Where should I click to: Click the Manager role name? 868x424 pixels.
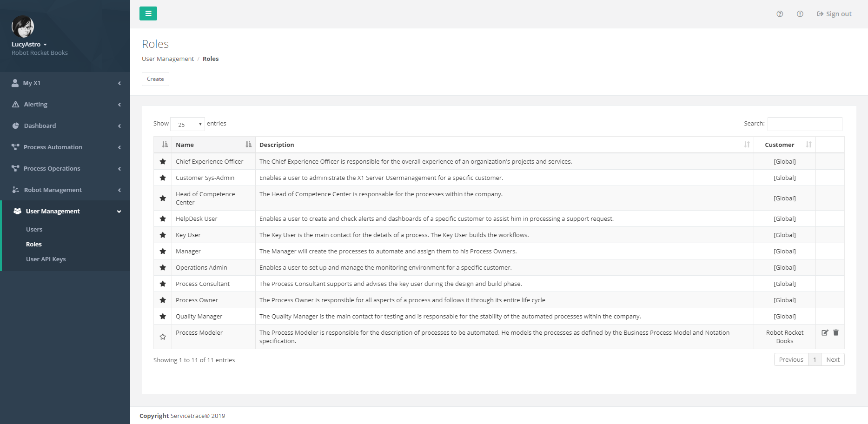(x=188, y=251)
